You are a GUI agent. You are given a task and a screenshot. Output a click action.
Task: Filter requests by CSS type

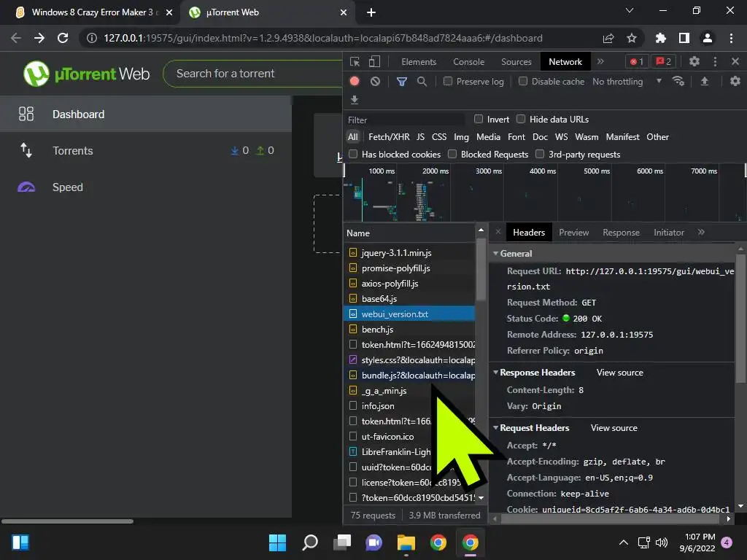pos(438,136)
